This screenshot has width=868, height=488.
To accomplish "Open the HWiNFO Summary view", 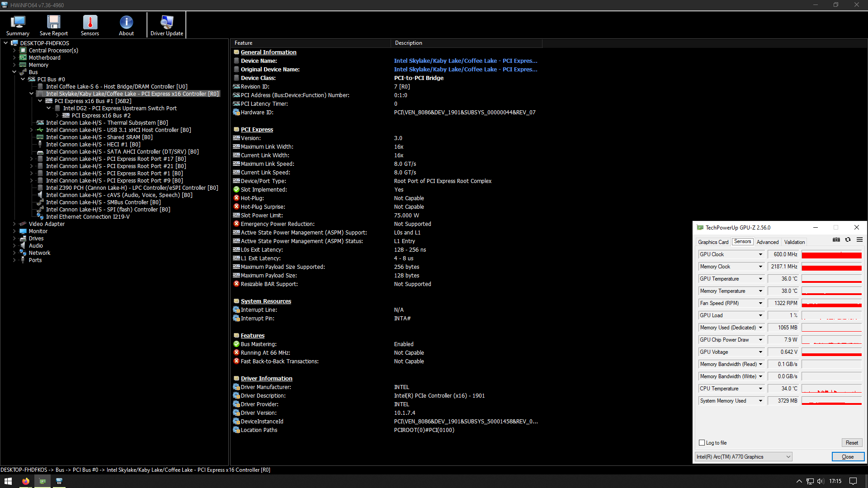I will [17, 25].
